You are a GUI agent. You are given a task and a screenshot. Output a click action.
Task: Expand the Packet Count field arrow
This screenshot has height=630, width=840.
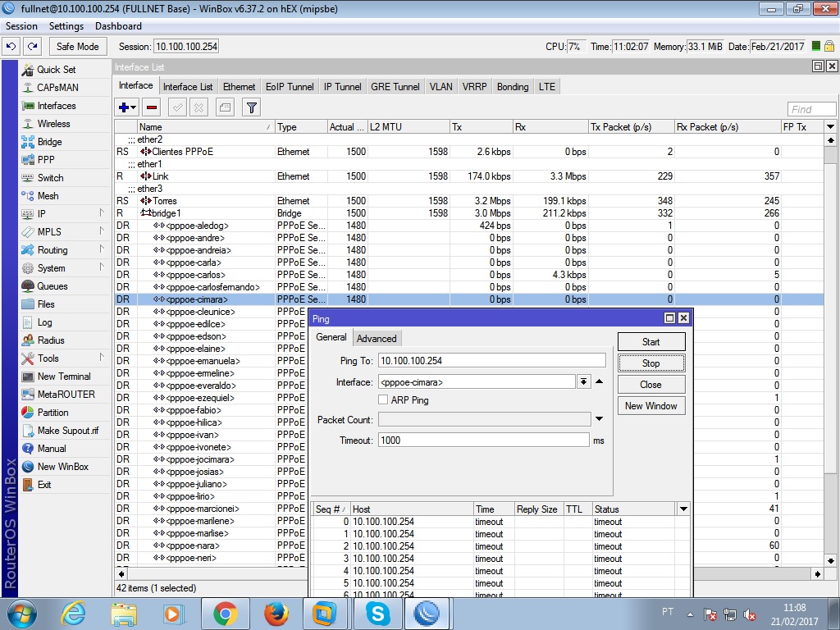[x=599, y=419]
